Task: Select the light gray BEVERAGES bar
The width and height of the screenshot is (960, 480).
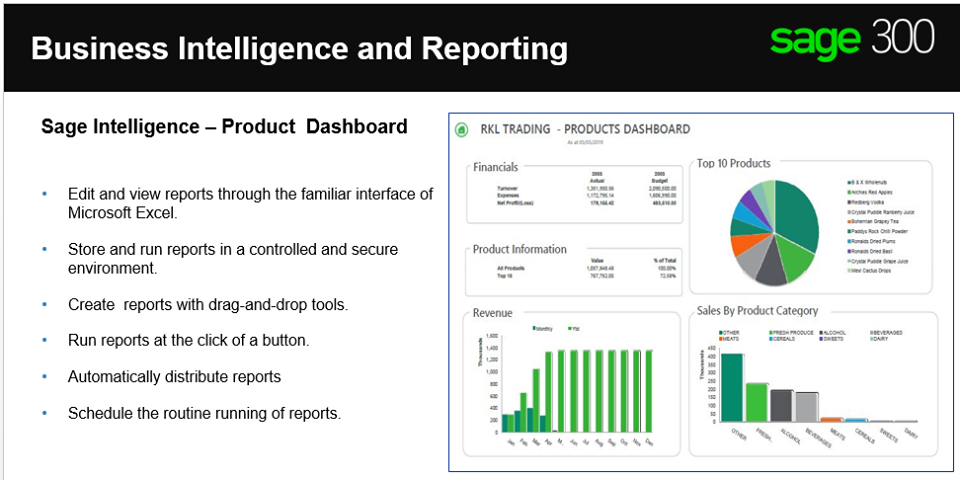Action: (x=806, y=407)
